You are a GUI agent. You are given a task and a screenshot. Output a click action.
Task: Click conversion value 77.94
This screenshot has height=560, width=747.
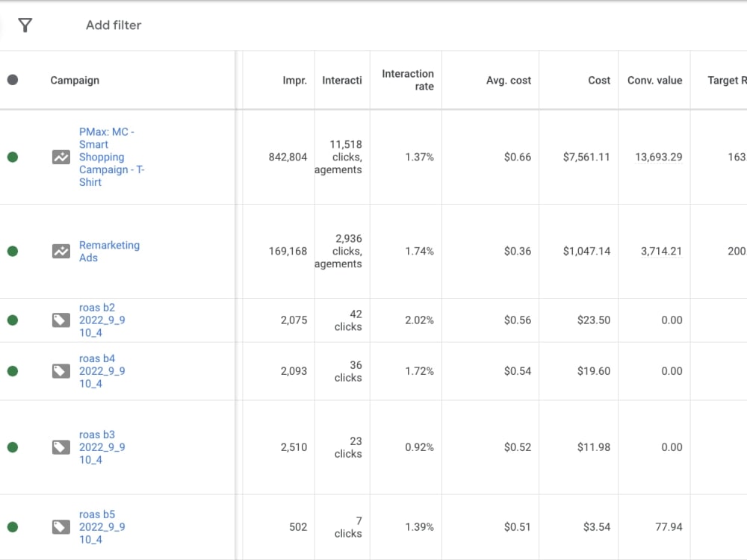coord(669,527)
